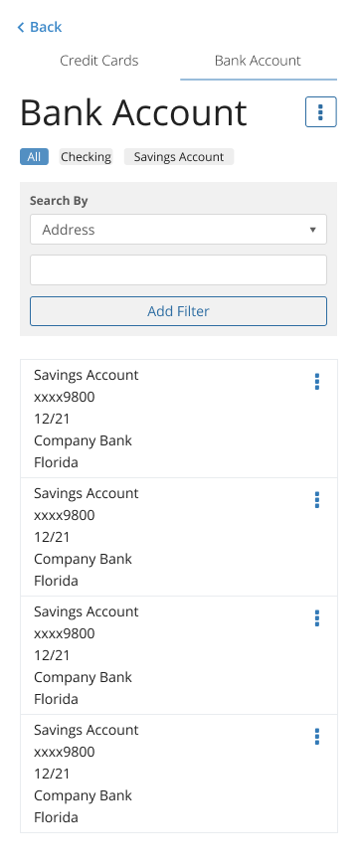Open kebab menu of first Savings Account entry
This screenshot has height=868, width=358.
point(317,382)
